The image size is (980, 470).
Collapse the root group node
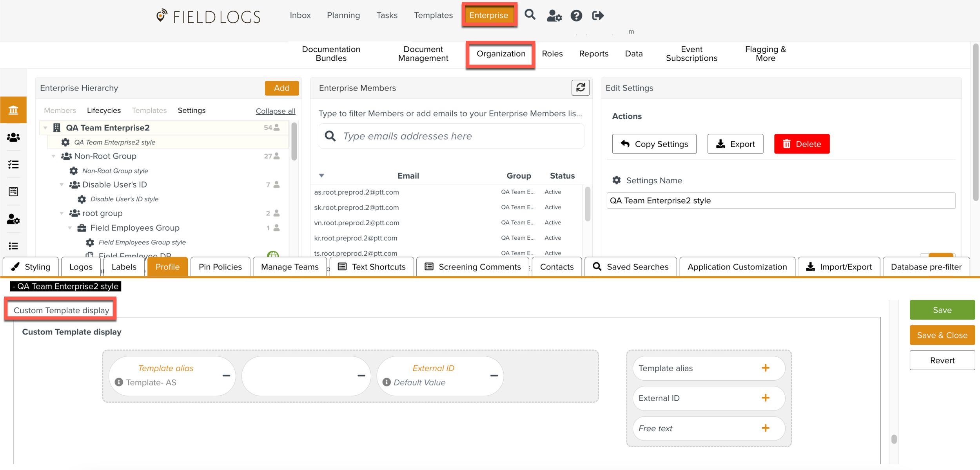point(62,213)
